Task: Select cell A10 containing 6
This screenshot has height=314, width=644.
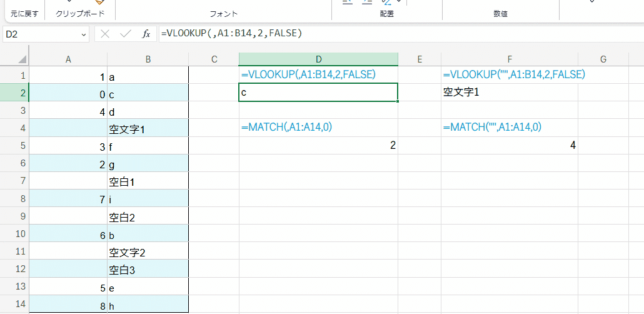Action: (x=68, y=233)
